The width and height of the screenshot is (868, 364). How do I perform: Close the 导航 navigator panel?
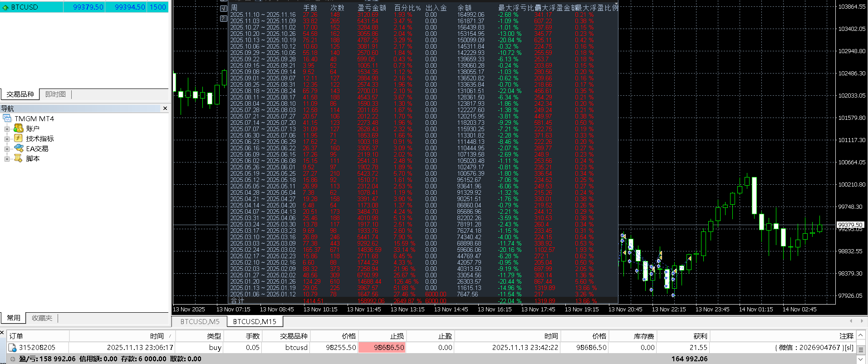(x=165, y=108)
